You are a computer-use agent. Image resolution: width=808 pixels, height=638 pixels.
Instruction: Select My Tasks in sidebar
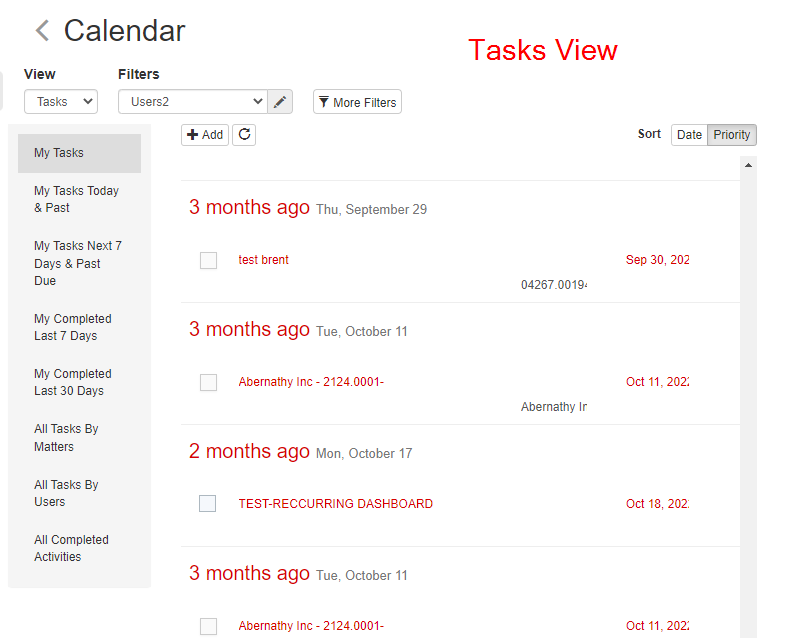point(79,153)
